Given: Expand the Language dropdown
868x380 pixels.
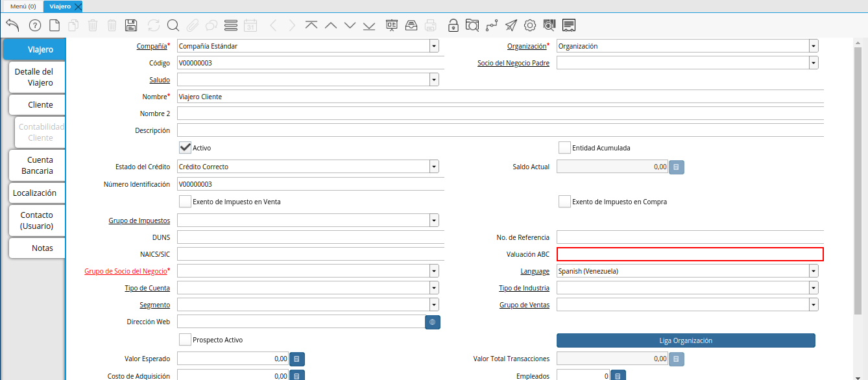Looking at the screenshot, I should click(x=813, y=271).
